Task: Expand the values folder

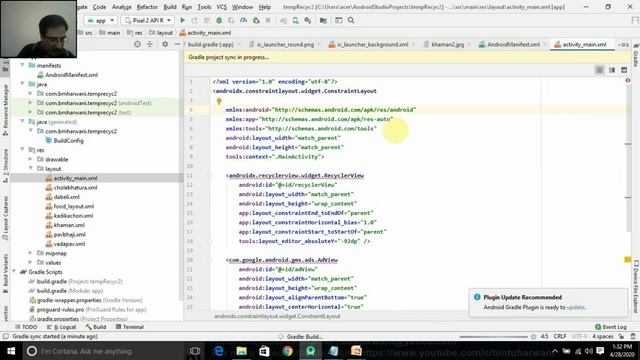Action: pyautogui.click(x=31, y=262)
